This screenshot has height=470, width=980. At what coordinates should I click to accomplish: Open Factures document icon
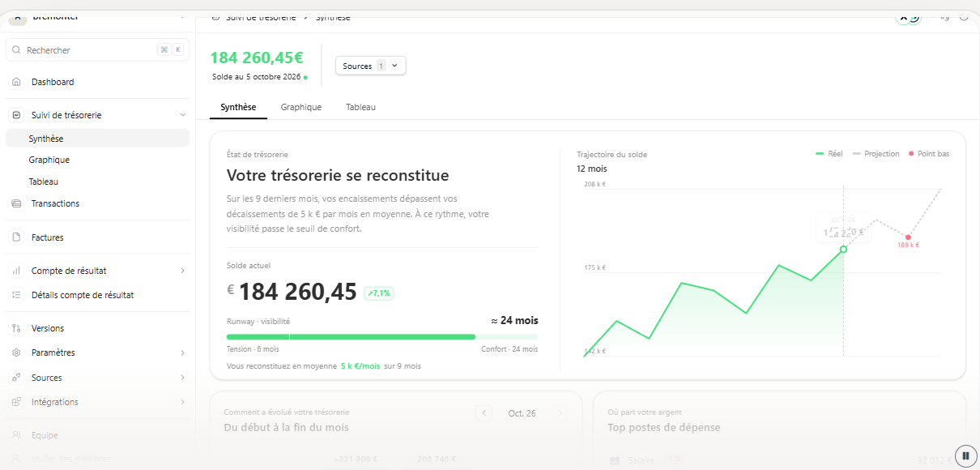(16, 237)
